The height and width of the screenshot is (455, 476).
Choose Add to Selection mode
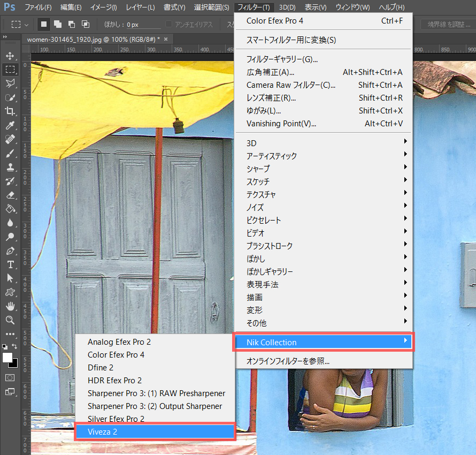[58, 24]
